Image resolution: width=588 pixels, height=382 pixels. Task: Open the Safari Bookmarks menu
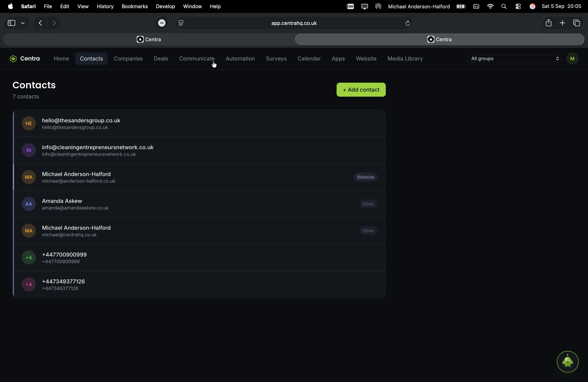click(x=135, y=6)
